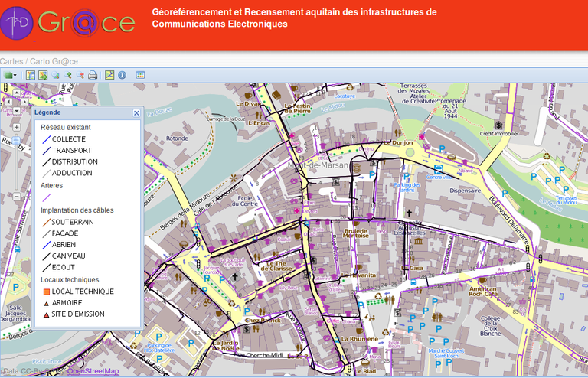Pan the map up with arrow
This screenshot has height=378, width=588.
pos(15,93)
